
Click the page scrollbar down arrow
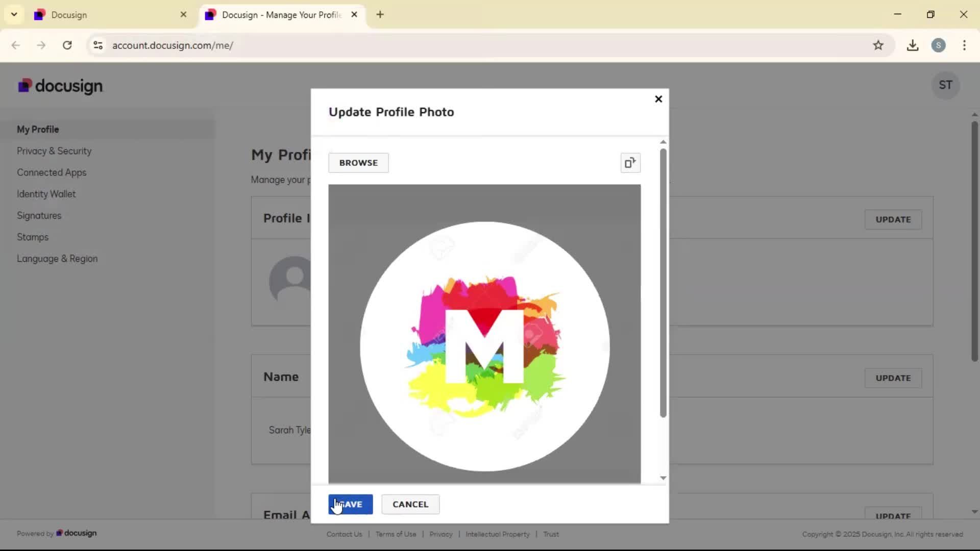[x=974, y=512]
